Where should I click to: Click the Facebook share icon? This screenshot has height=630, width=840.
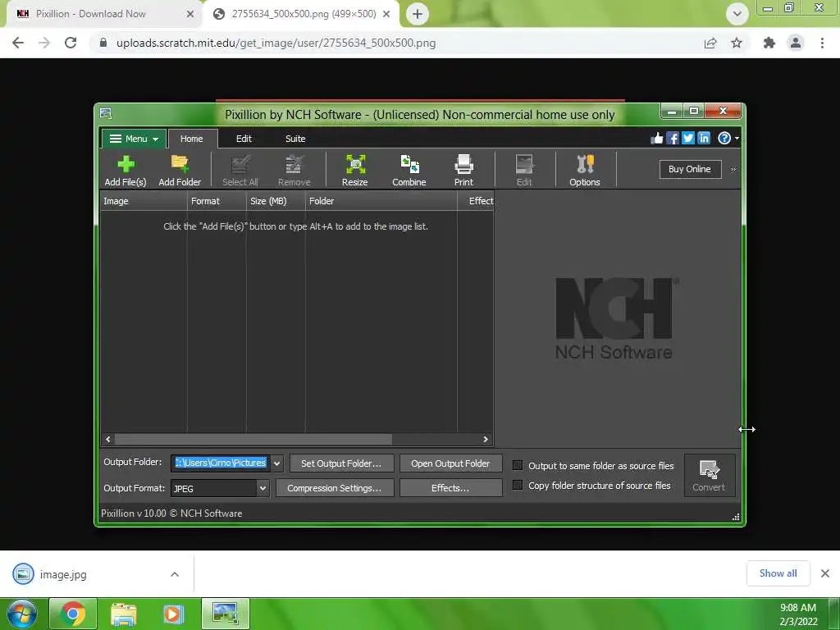[673, 138]
